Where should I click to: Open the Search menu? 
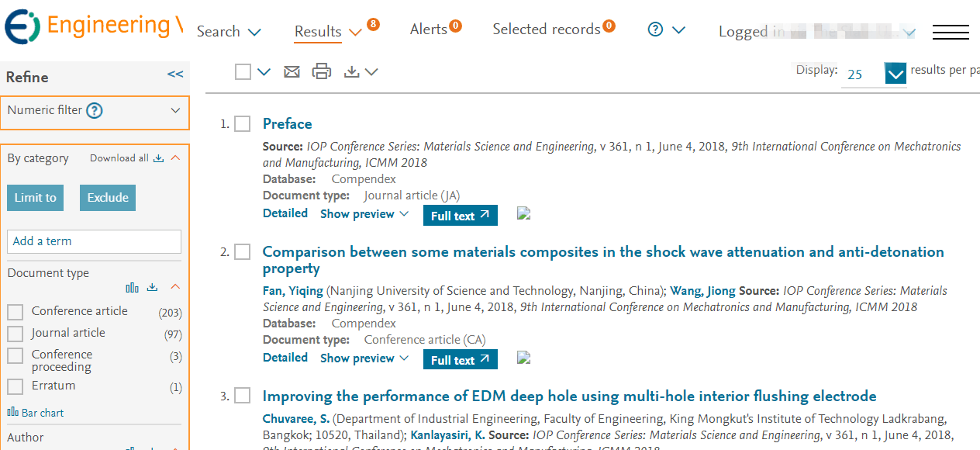tap(229, 32)
